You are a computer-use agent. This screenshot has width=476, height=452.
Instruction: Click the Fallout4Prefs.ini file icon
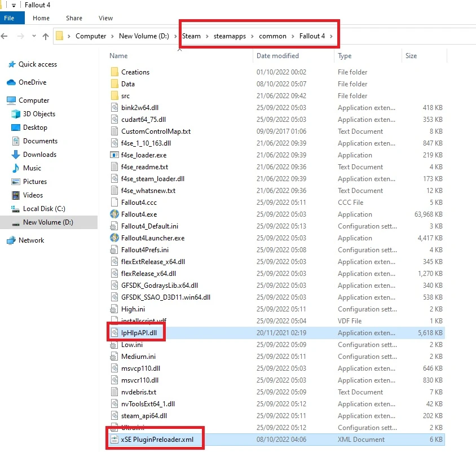click(114, 249)
